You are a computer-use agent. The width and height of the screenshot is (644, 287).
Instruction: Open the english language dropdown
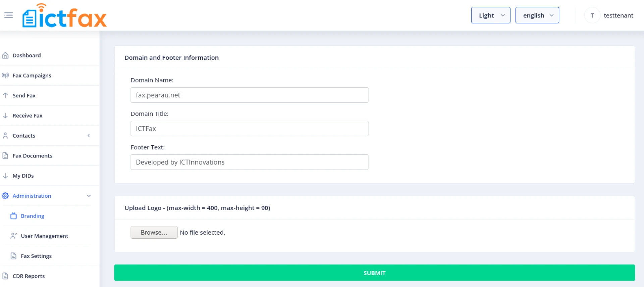(x=537, y=15)
